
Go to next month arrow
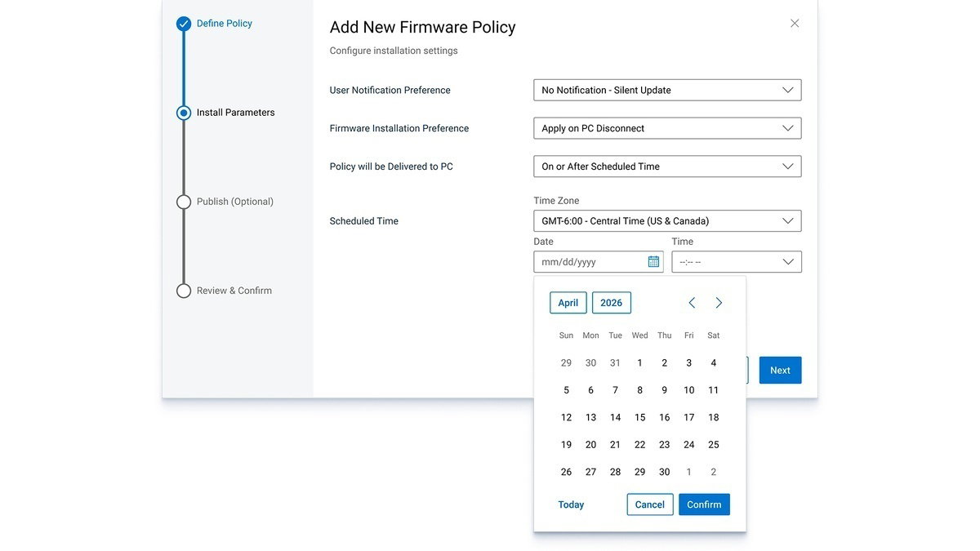pos(719,303)
